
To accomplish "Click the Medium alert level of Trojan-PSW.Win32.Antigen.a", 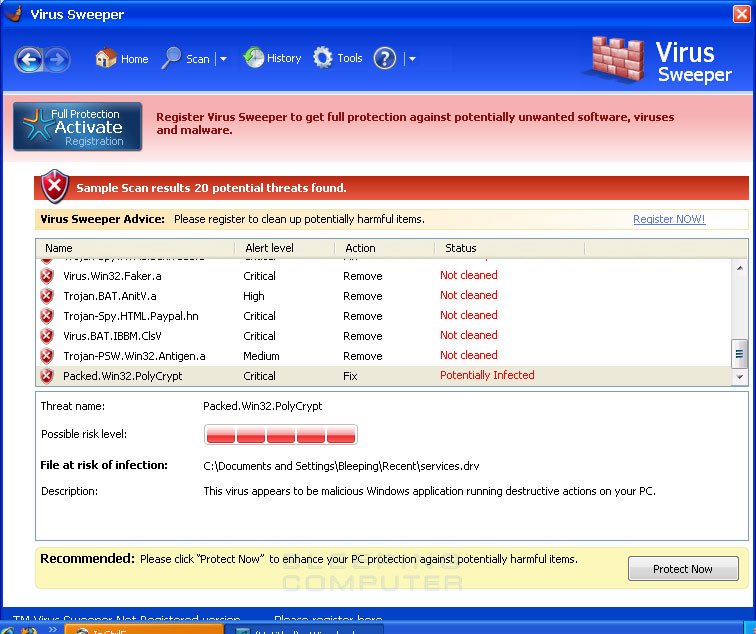I will 261,356.
